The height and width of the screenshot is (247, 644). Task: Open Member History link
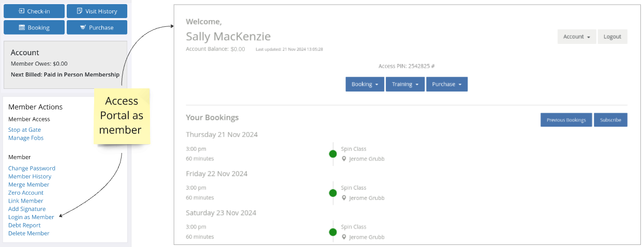click(x=29, y=177)
